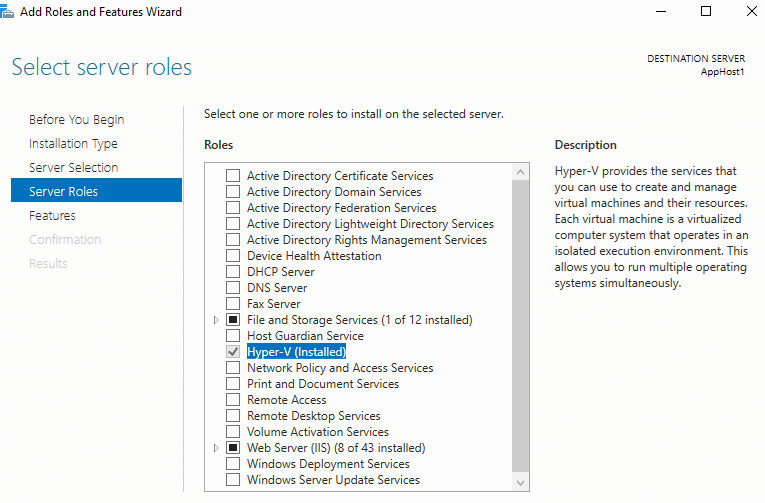
Task: Tick the DHCP Server checkbox
Action: click(233, 272)
